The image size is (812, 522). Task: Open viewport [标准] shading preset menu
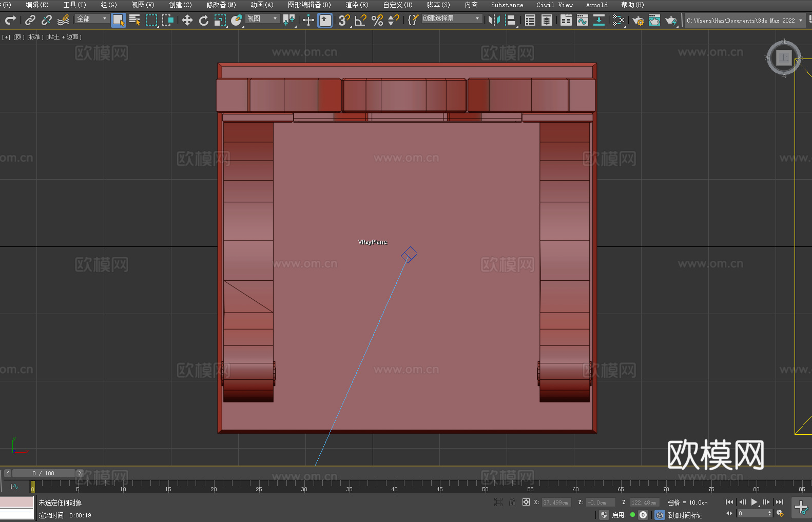pyautogui.click(x=35, y=37)
